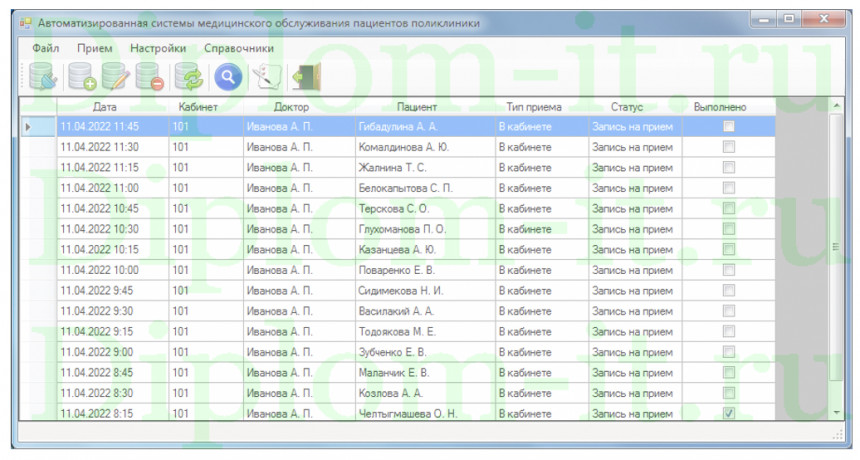This screenshot has height=460, width=860.
Task: Sort by Статус column header
Action: tap(635, 107)
